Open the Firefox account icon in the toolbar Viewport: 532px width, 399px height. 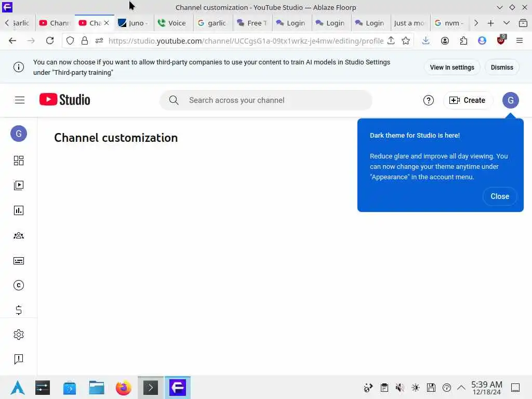coord(445,41)
